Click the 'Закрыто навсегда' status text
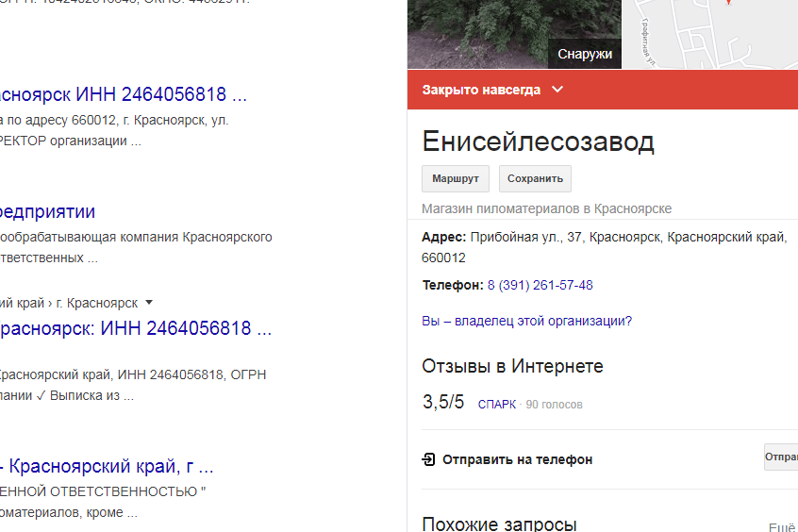Image resolution: width=798 pixels, height=532 pixels. tap(481, 91)
